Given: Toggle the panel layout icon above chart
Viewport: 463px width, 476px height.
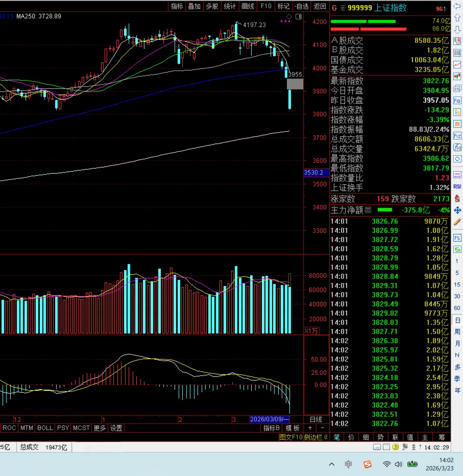Looking at the screenshot, I should pyautogui.click(x=298, y=17).
